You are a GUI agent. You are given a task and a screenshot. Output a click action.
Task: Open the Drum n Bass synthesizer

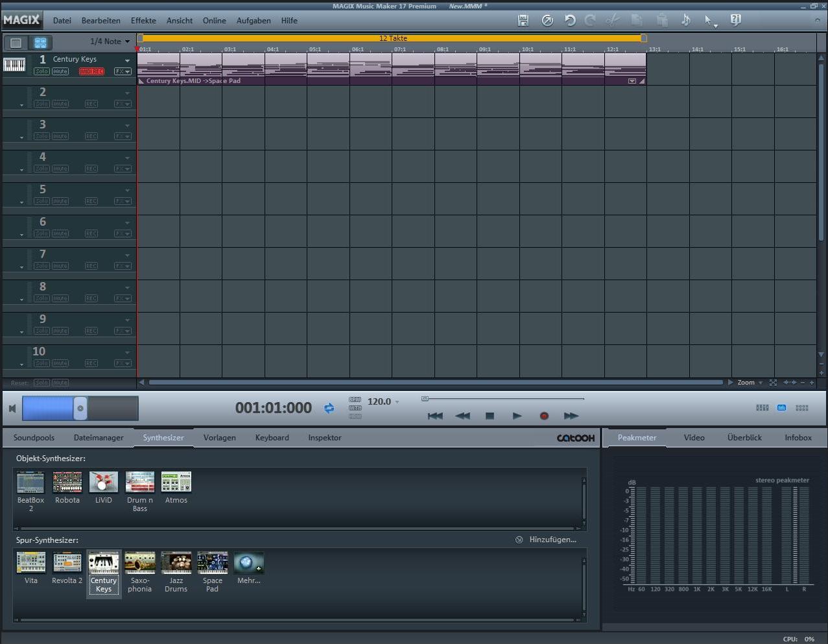pos(139,482)
